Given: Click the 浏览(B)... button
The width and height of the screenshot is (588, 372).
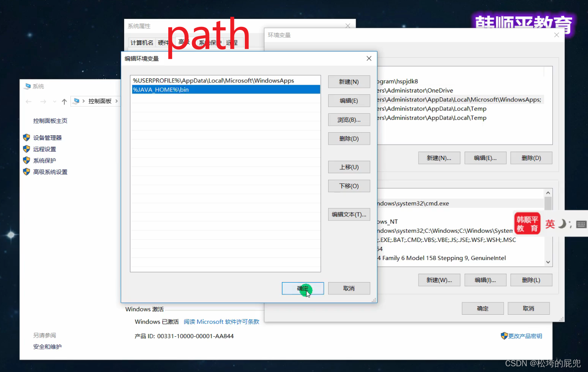Looking at the screenshot, I should 349,119.
